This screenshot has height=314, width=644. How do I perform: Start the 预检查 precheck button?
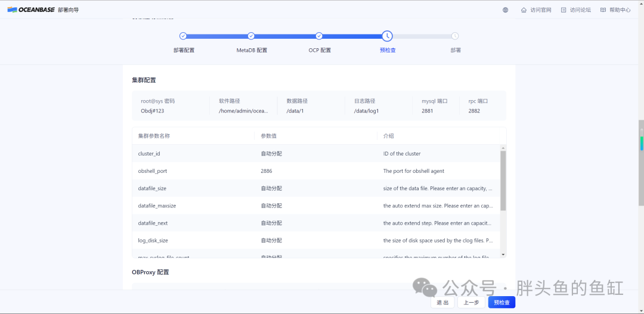click(x=501, y=303)
